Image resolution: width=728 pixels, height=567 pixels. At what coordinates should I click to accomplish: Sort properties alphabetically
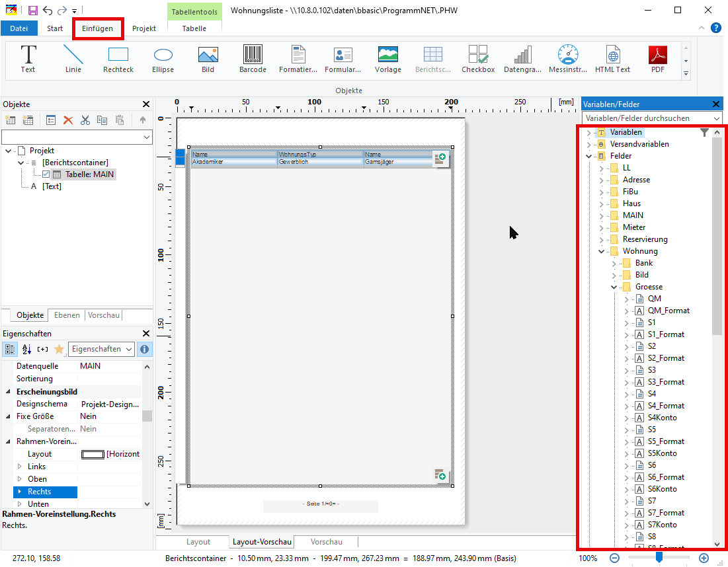point(26,349)
